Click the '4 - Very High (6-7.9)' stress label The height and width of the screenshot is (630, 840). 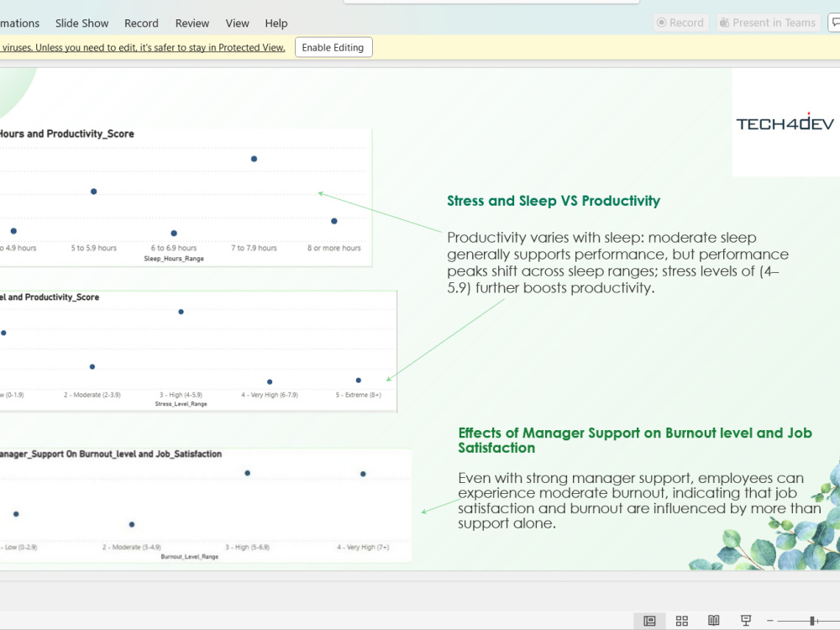[x=270, y=395]
